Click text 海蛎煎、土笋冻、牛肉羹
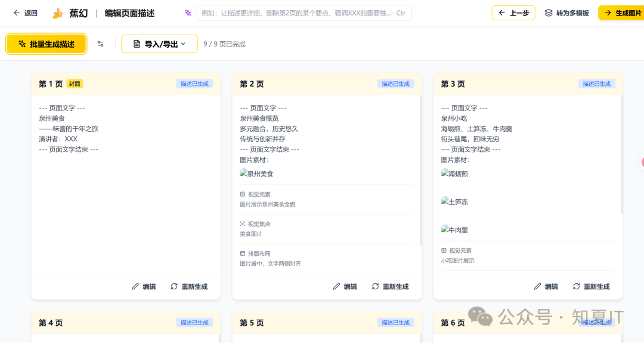 tap(476, 129)
